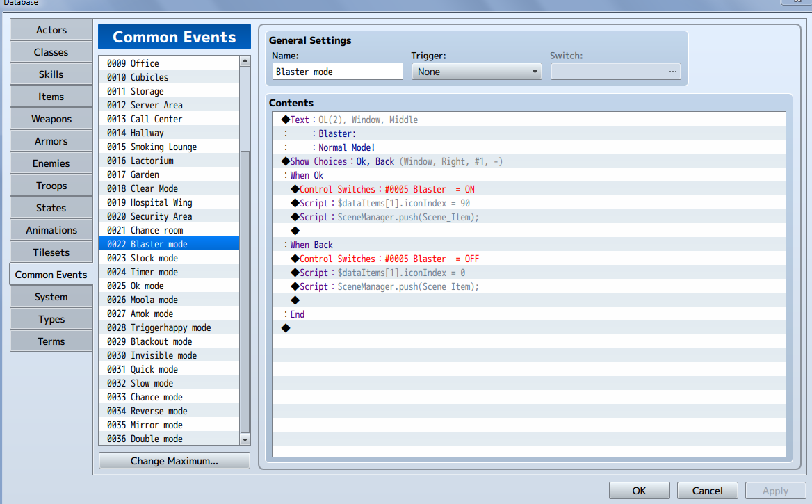
Task: Select common event 0018 Clear Mode
Action: coord(169,188)
